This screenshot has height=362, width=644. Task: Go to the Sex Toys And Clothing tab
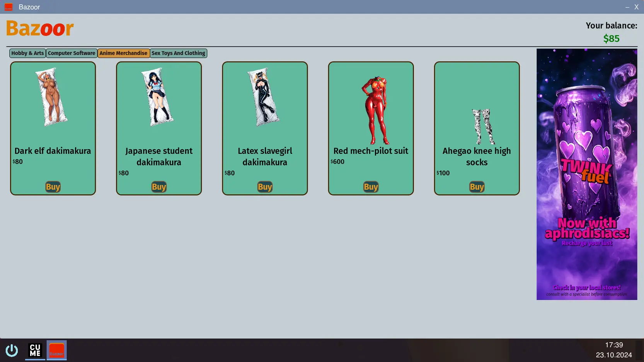(178, 53)
